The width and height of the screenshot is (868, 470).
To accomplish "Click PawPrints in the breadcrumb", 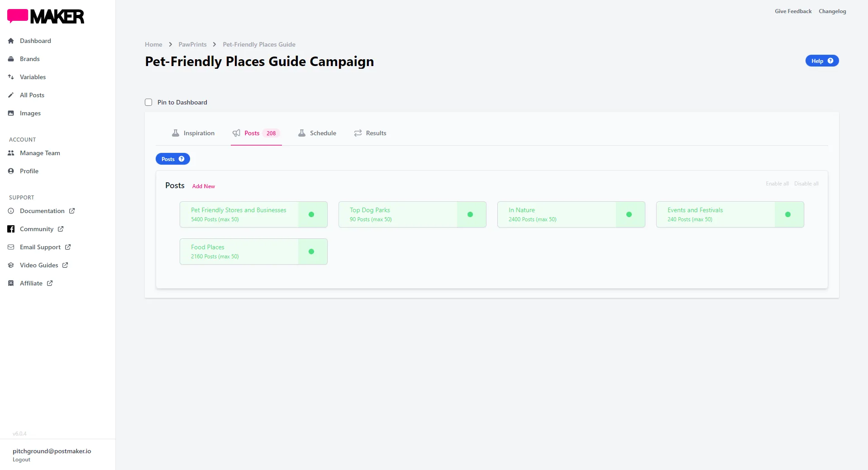I will click(x=192, y=44).
